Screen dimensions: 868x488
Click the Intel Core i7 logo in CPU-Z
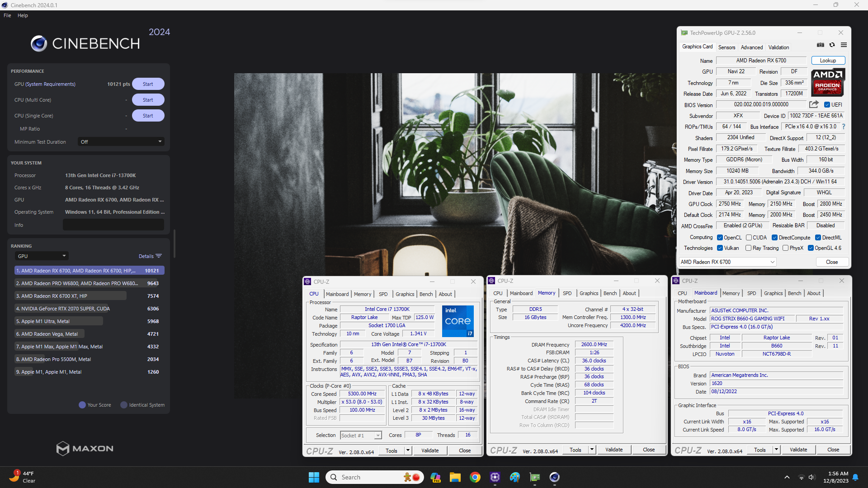[x=458, y=321]
